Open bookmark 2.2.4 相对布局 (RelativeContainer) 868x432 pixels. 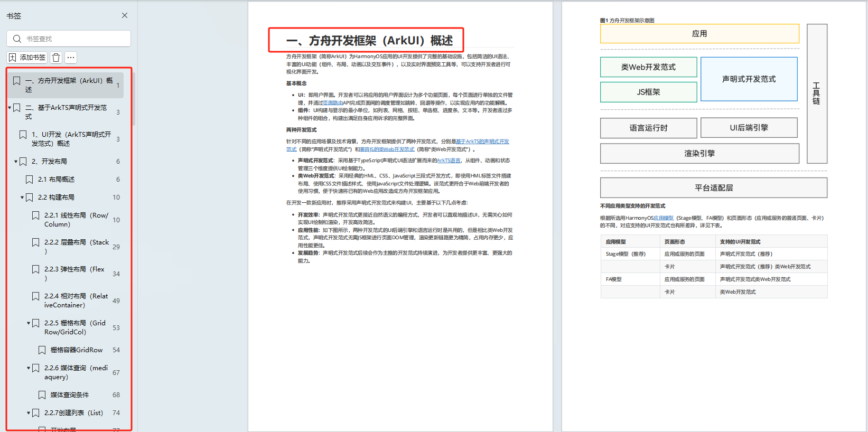[x=76, y=300]
